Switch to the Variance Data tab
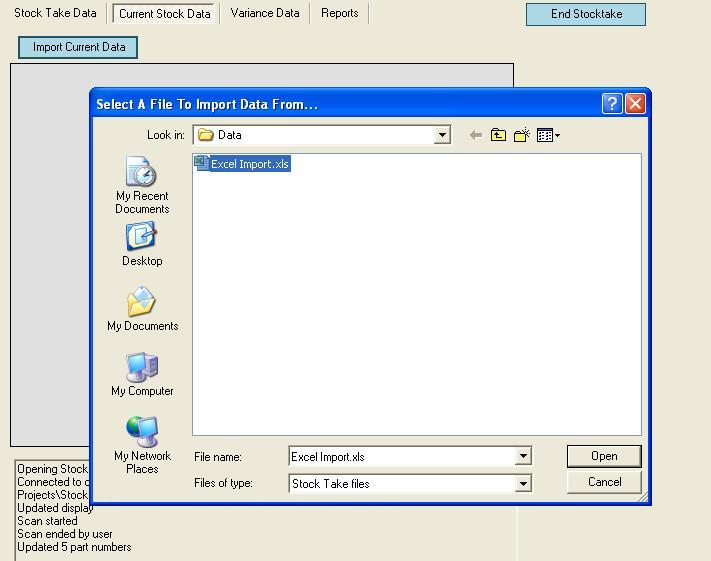Image resolution: width=711 pixels, height=561 pixels. pos(265,13)
